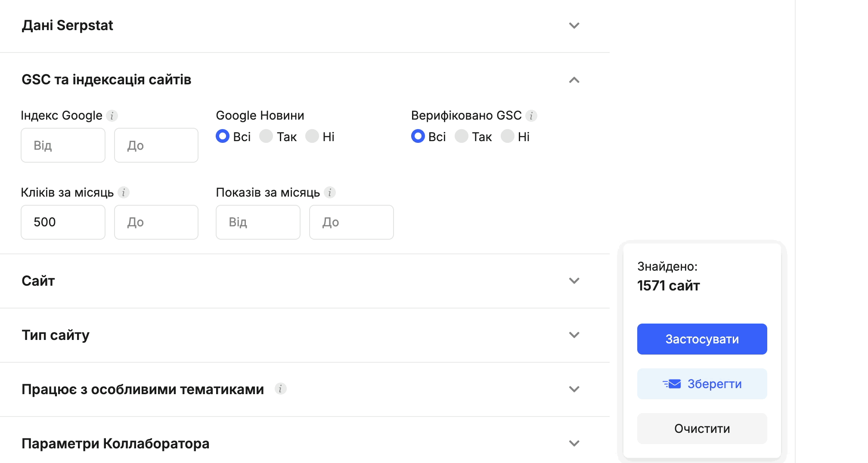
Task: Expand the Тип сайту section
Action: coord(574,335)
